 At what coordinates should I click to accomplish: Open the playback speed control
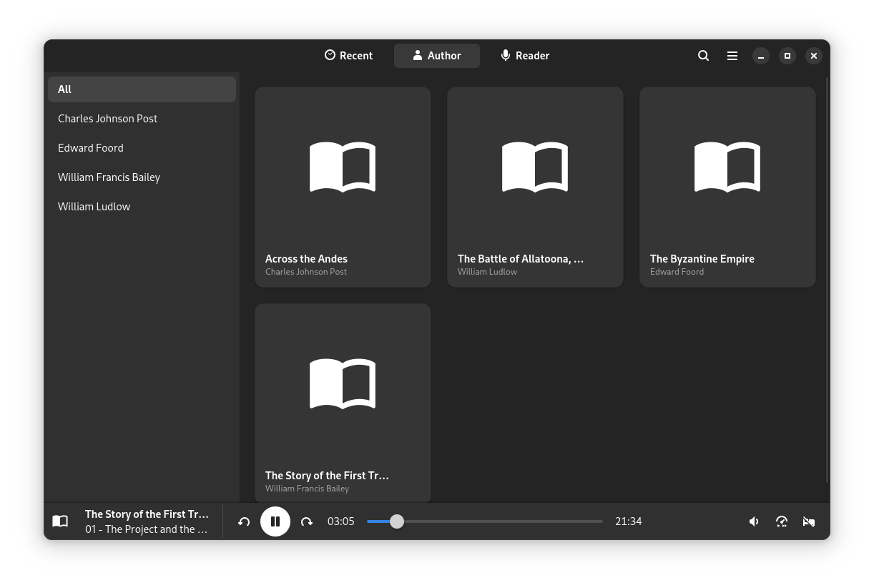(x=782, y=521)
